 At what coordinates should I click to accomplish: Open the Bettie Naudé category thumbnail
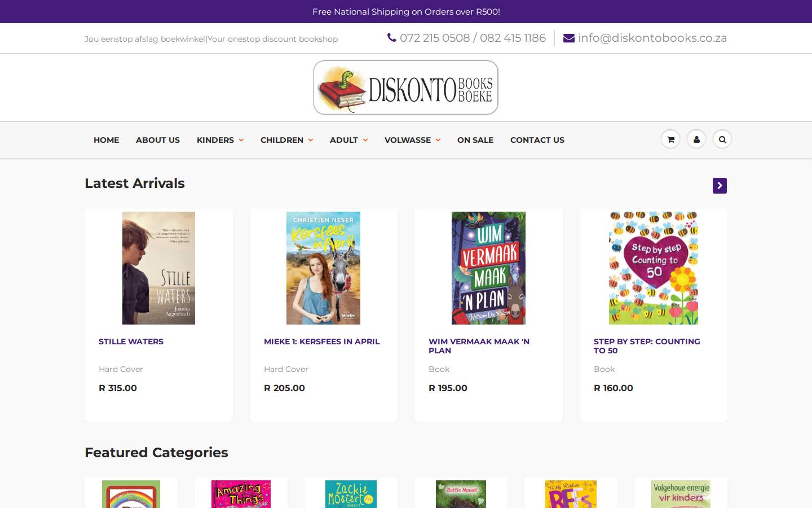click(461, 494)
